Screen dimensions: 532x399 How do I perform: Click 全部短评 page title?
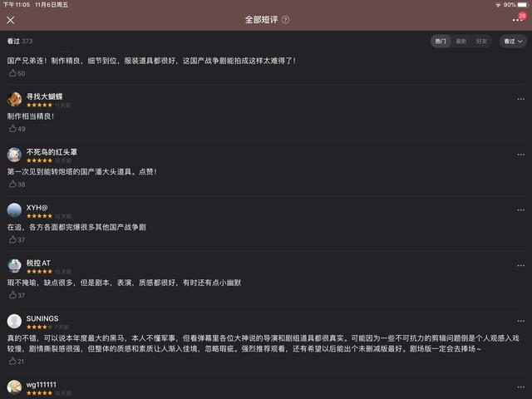[x=261, y=20]
